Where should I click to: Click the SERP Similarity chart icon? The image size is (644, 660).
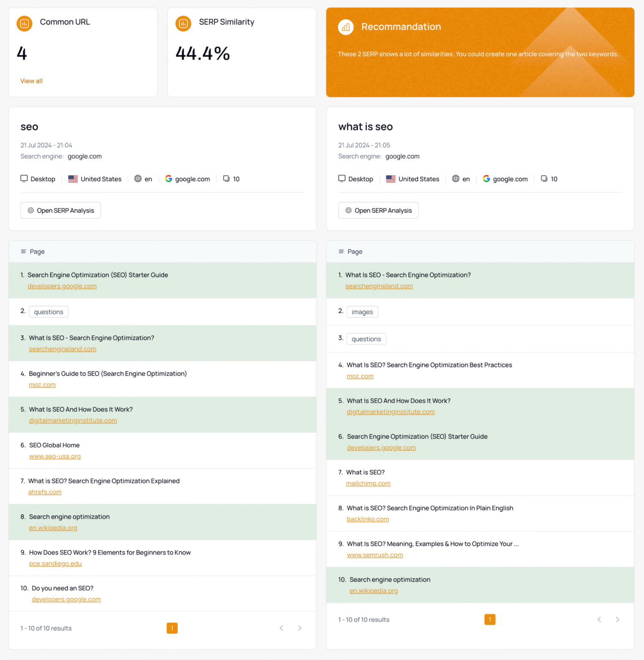coord(183,24)
